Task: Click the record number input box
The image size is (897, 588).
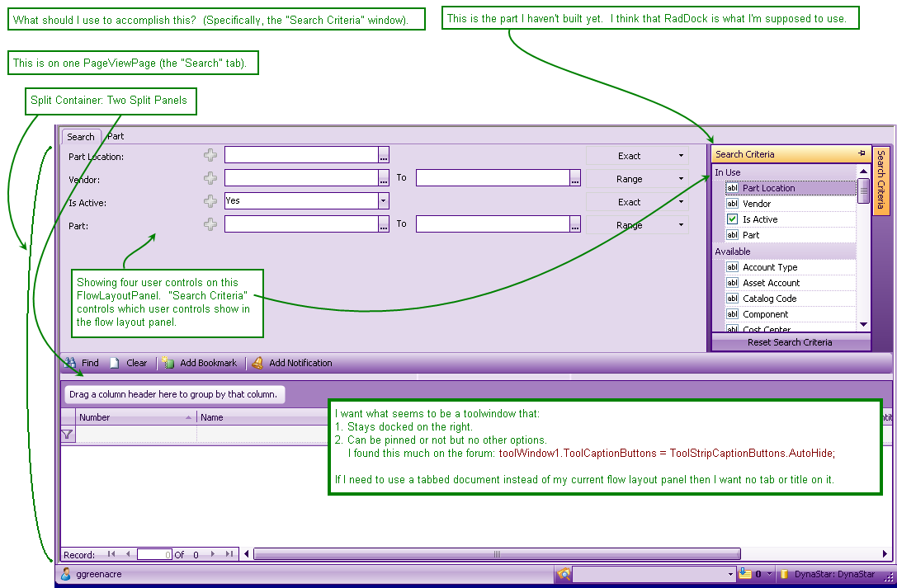Action: pos(154,554)
